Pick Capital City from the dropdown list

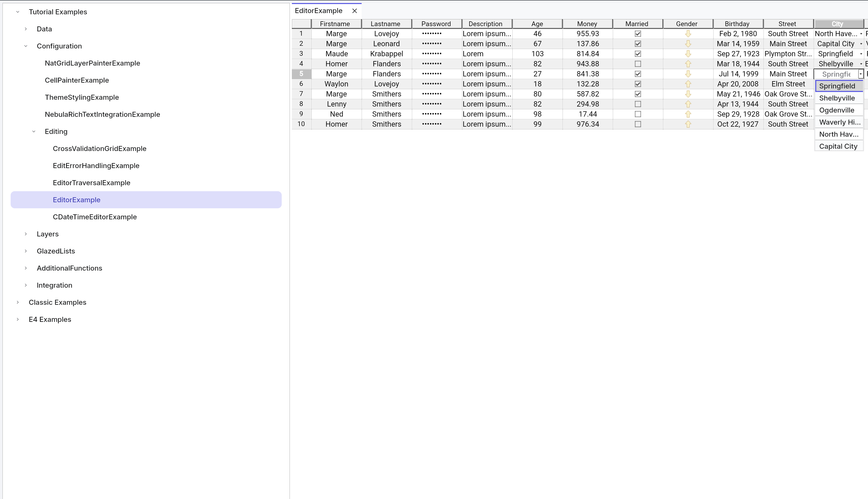(839, 146)
